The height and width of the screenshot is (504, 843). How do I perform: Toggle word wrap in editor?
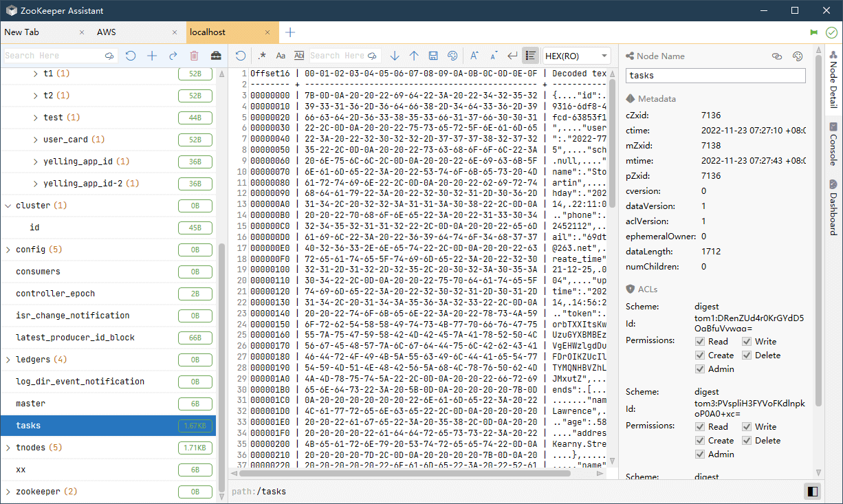point(512,56)
